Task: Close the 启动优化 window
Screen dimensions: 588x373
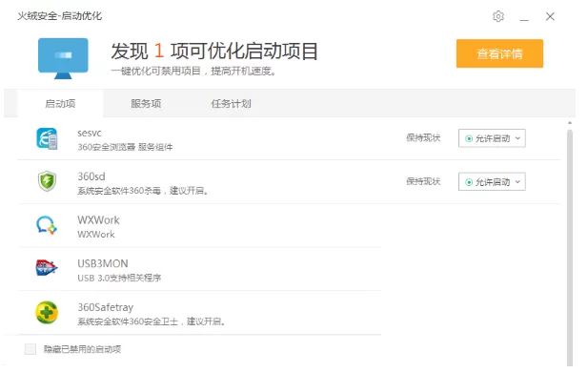Action: [550, 16]
